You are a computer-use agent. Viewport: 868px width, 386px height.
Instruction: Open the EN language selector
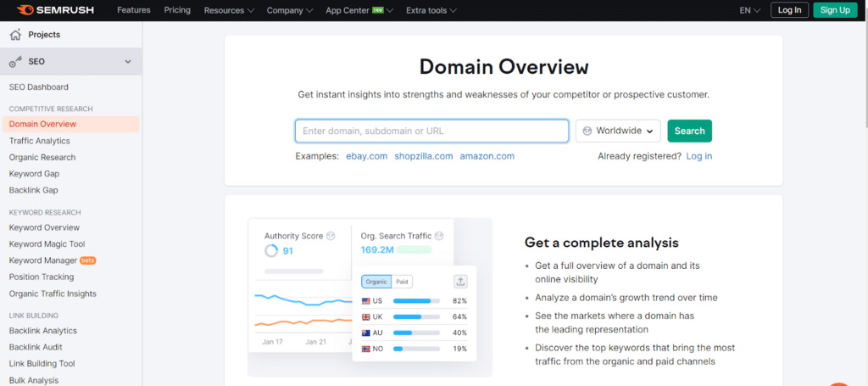pos(748,10)
